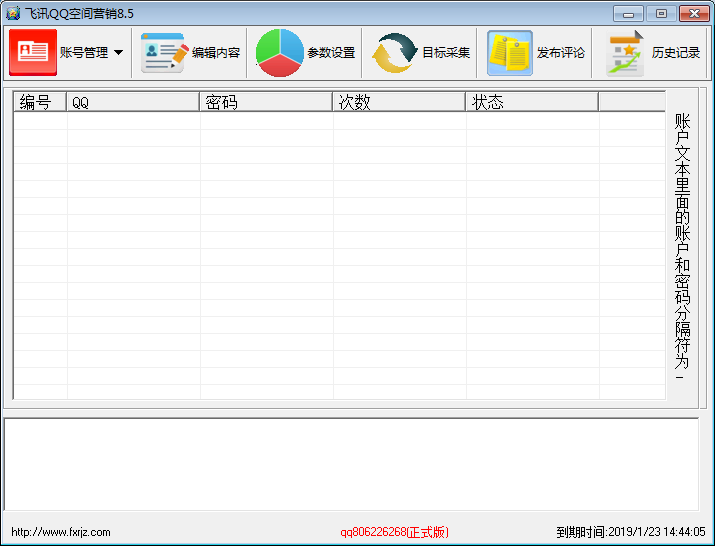Click the 目标采集 refresh arrows icon
715x546 pixels.
pyautogui.click(x=394, y=52)
